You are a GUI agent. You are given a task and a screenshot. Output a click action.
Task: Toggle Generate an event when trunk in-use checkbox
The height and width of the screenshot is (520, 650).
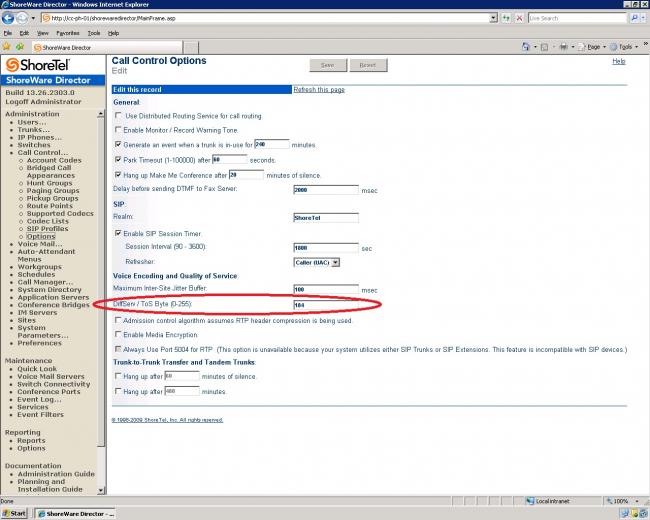pos(118,144)
